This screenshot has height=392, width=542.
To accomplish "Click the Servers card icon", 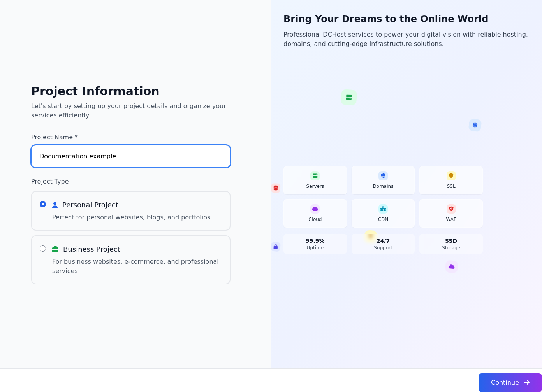I will pos(315,176).
